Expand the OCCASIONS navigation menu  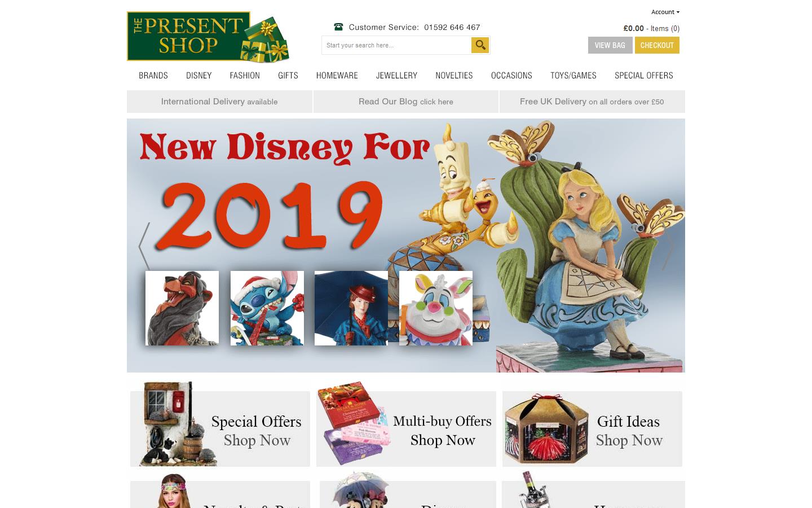tap(511, 76)
